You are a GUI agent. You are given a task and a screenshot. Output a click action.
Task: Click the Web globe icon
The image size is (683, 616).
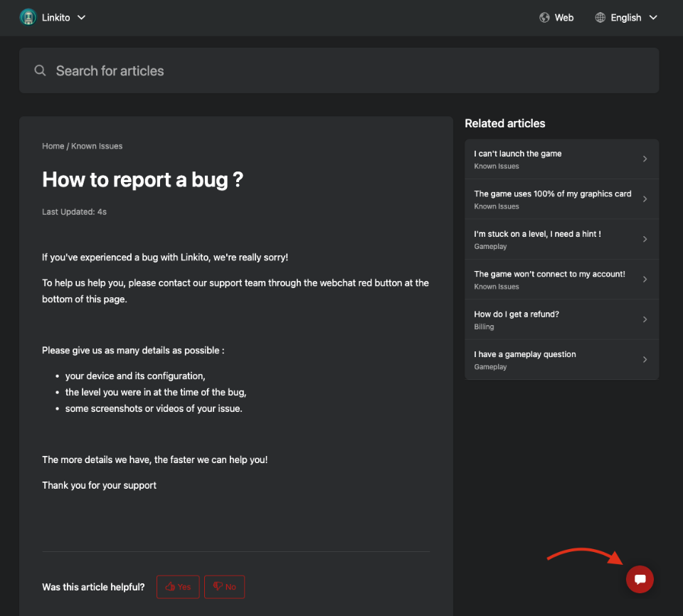click(x=544, y=17)
